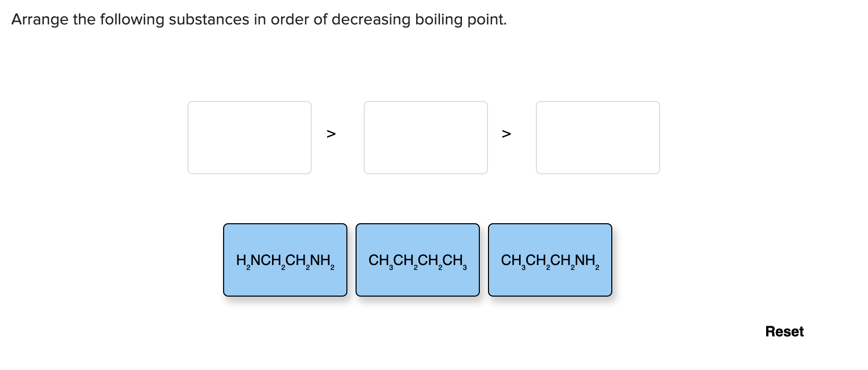The image size is (868, 370).
Task: Select the propylamine compound tile
Action: 550,259
